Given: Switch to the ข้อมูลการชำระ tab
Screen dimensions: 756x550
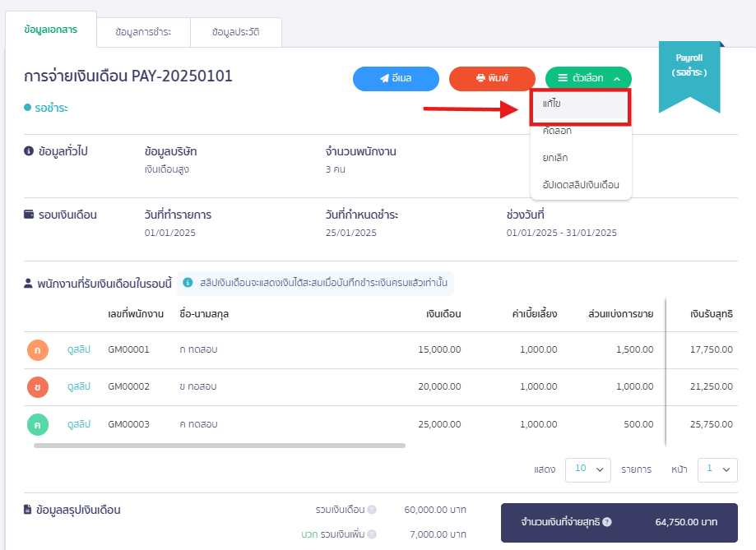Looking at the screenshot, I should [143, 32].
